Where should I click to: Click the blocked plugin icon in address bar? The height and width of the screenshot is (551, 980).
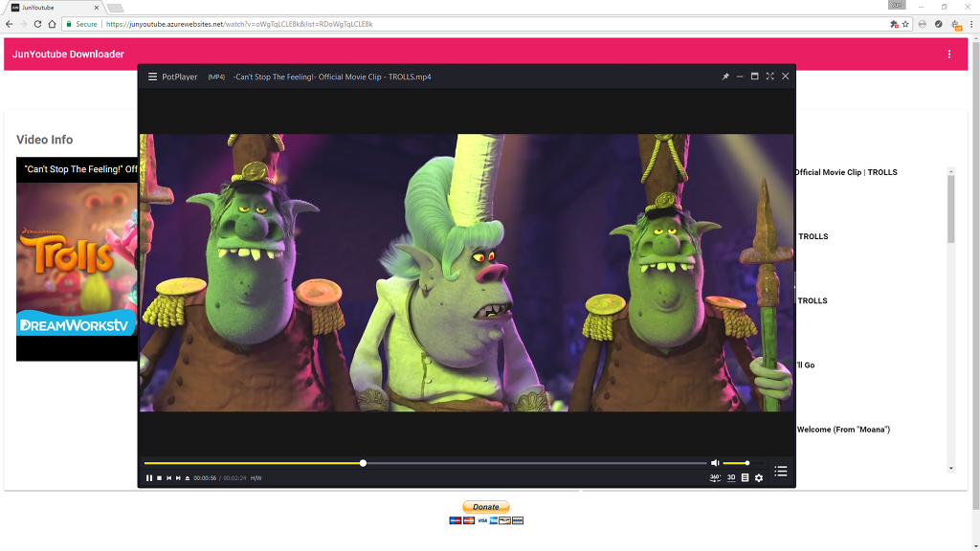pyautogui.click(x=894, y=24)
